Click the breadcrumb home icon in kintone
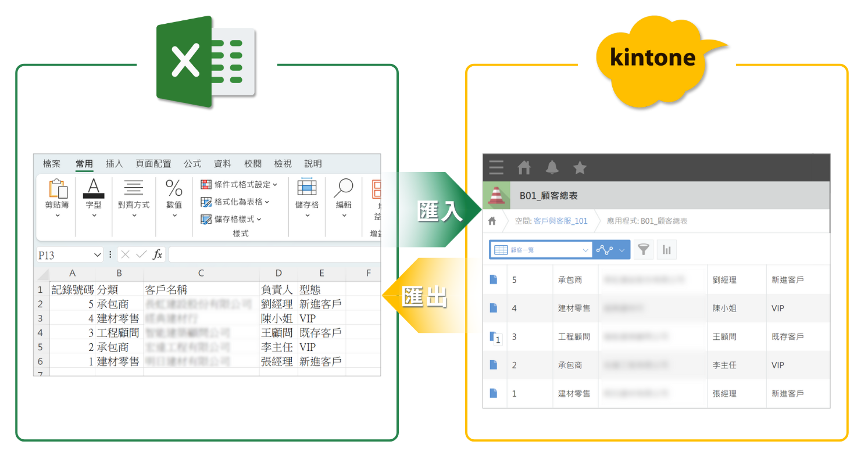Image resolution: width=868 pixels, height=452 pixels. tap(492, 221)
